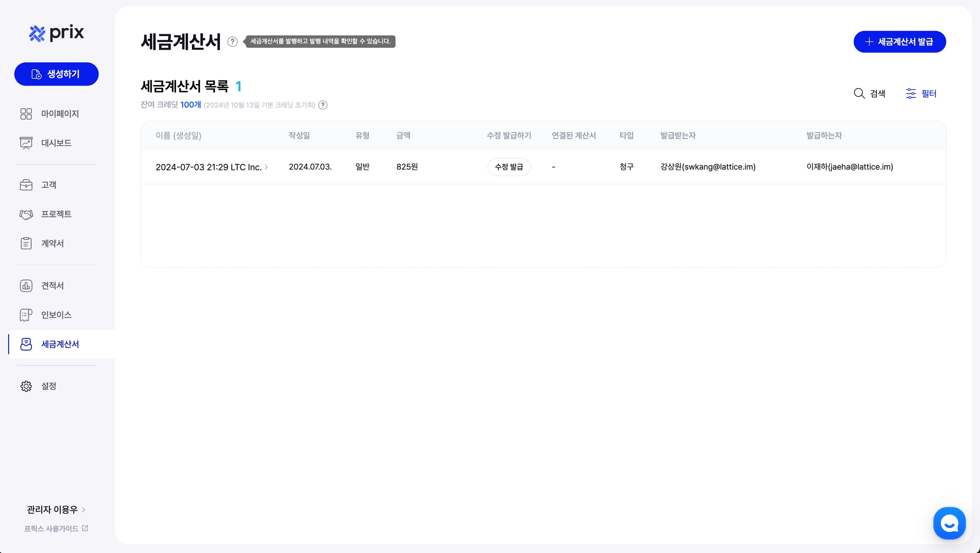The image size is (980, 553).
Task: Click the credit info question mark icon
Action: click(323, 105)
